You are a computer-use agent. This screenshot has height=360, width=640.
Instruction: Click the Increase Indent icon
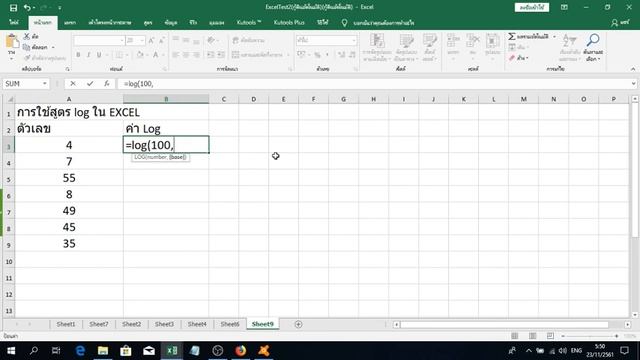[x=220, y=55]
